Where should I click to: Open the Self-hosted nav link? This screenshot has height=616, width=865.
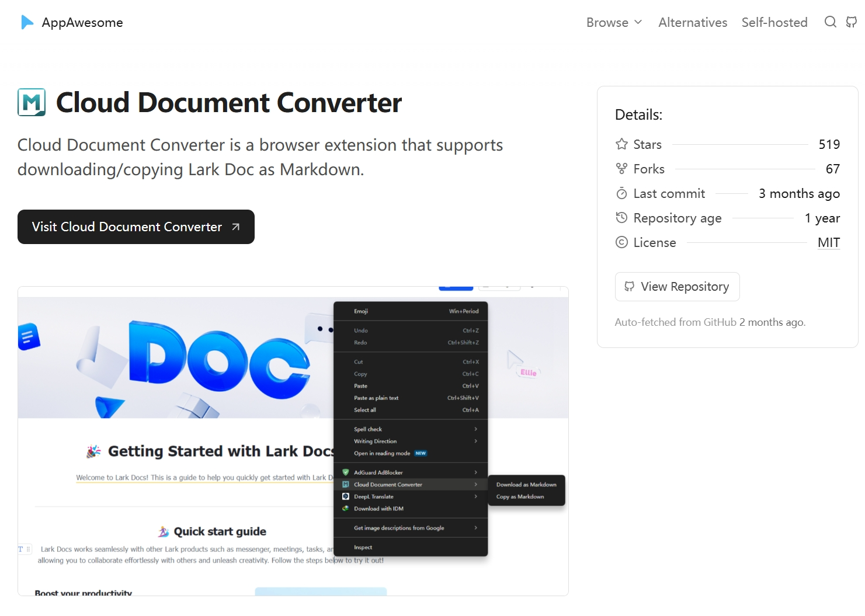point(774,22)
